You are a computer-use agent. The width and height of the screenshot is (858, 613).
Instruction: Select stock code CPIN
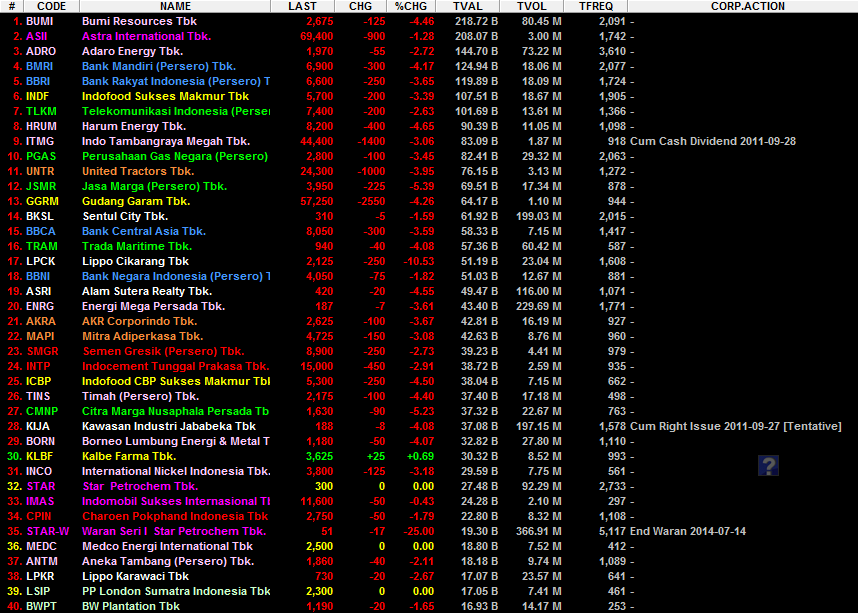coord(38,516)
